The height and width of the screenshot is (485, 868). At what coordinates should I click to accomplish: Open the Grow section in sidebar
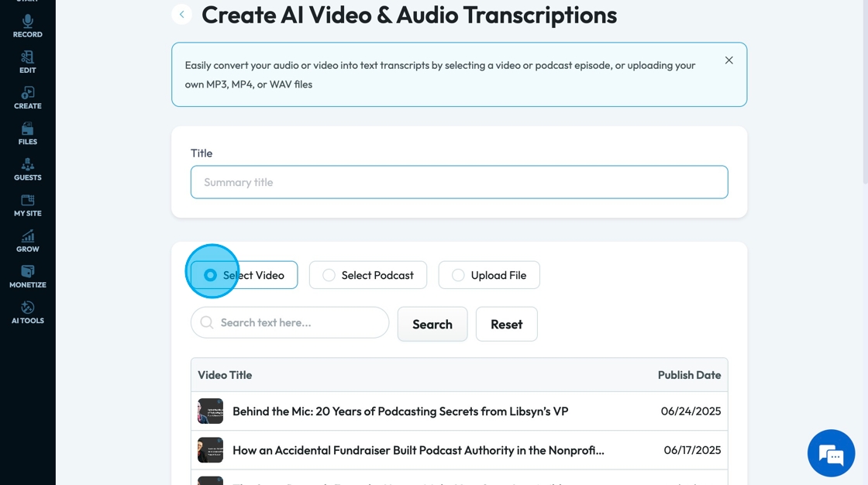click(x=27, y=242)
